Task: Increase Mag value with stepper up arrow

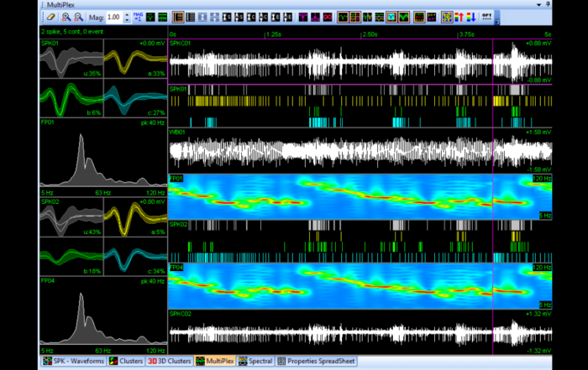Action: point(127,15)
